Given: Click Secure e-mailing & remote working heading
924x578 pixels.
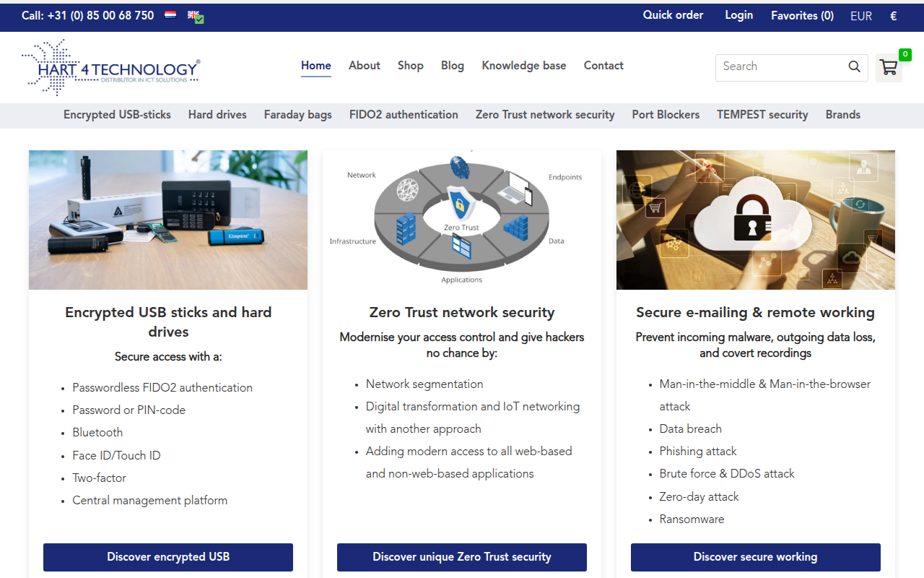Looking at the screenshot, I should 756,313.
